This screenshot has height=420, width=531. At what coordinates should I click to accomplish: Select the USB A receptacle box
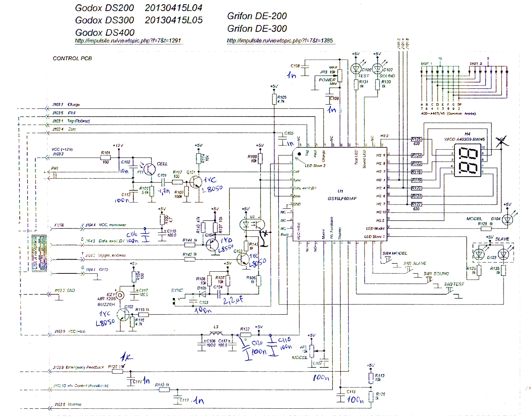[39, 253]
